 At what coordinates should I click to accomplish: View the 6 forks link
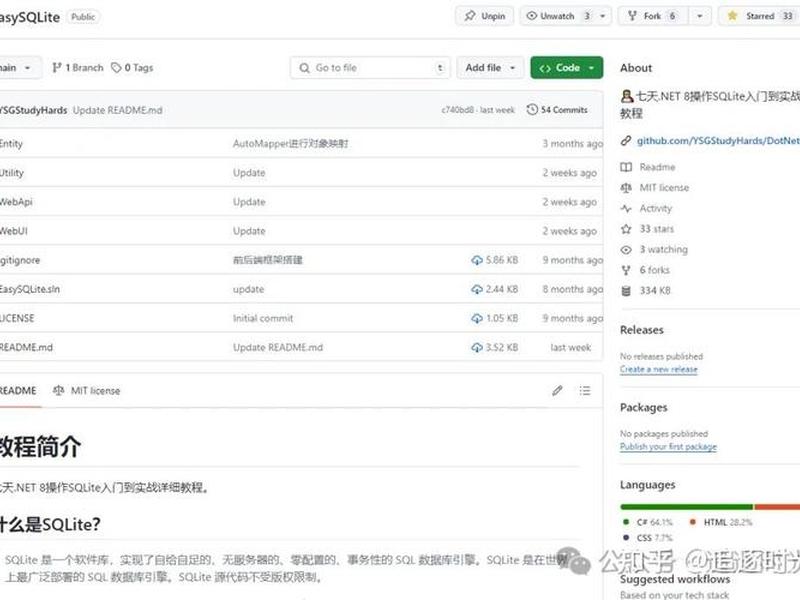655,269
